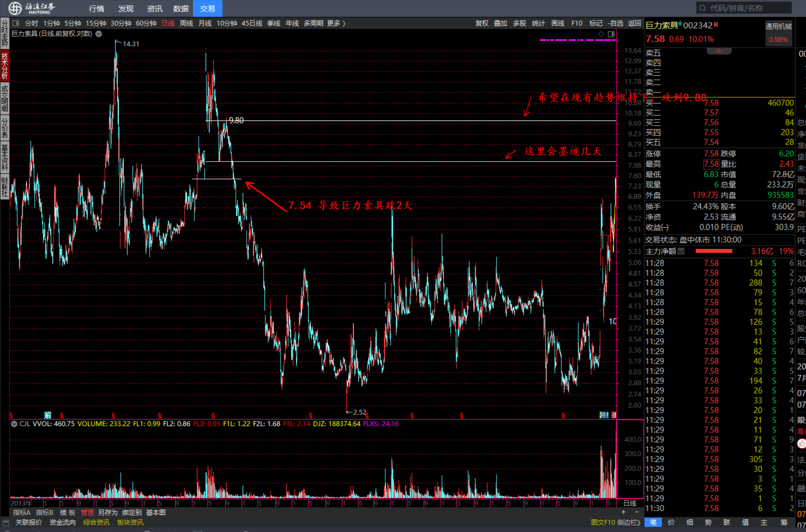Image resolution: width=806 pixels, height=532 pixels.
Task: Click the 另存为 save-as button
Action: [108, 512]
